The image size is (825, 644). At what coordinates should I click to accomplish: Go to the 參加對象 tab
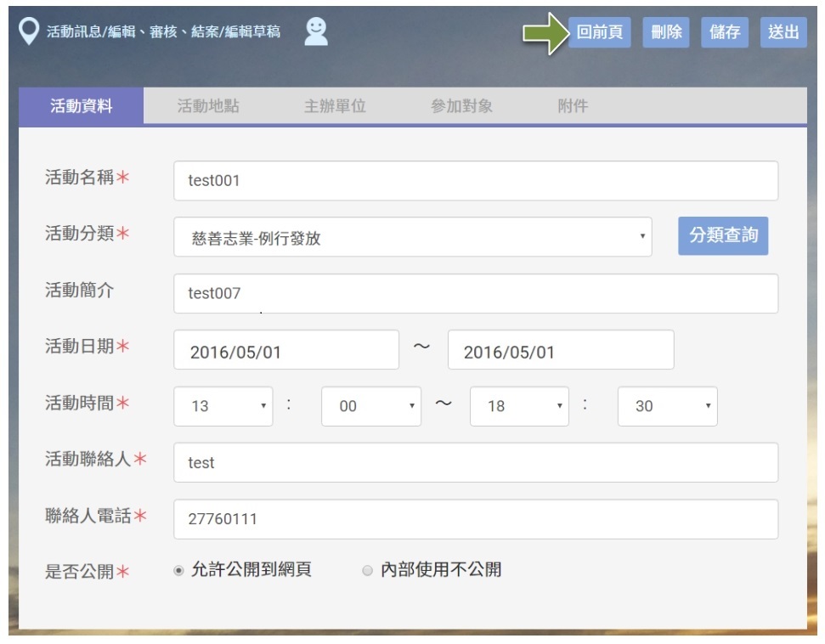[461, 106]
